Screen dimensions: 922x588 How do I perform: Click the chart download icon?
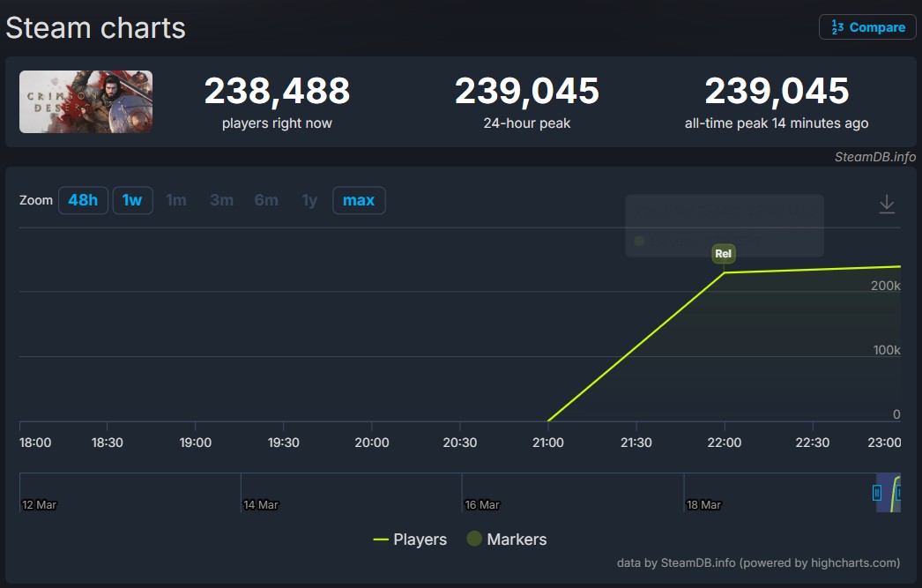tap(887, 205)
